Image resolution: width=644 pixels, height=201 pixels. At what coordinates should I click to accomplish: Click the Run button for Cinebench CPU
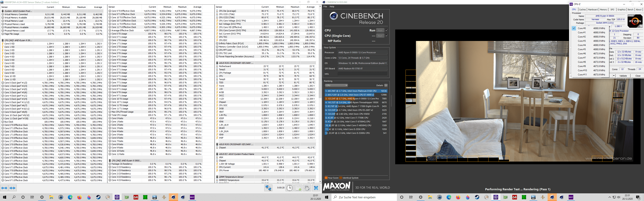click(380, 30)
